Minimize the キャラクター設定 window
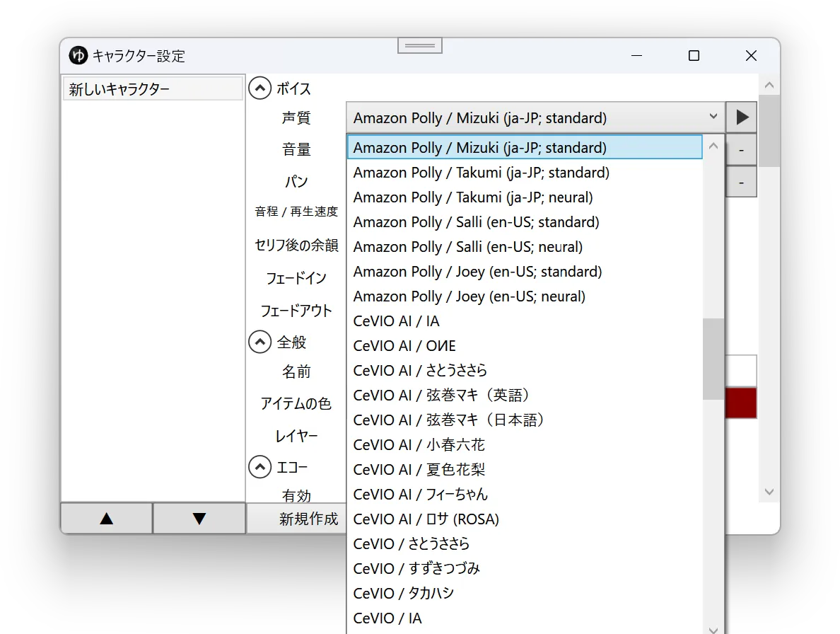This screenshot has width=840, height=634. [636, 56]
